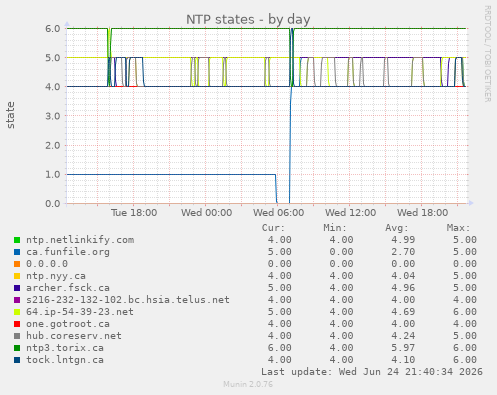
Task: Select the ntp.netlinkify.com legend label
Action: coord(80,240)
